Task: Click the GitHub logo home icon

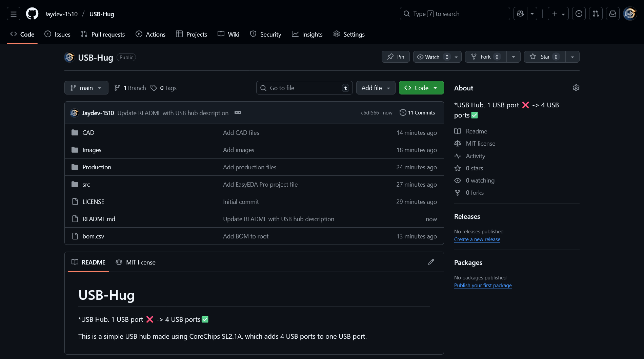Action: (32, 14)
